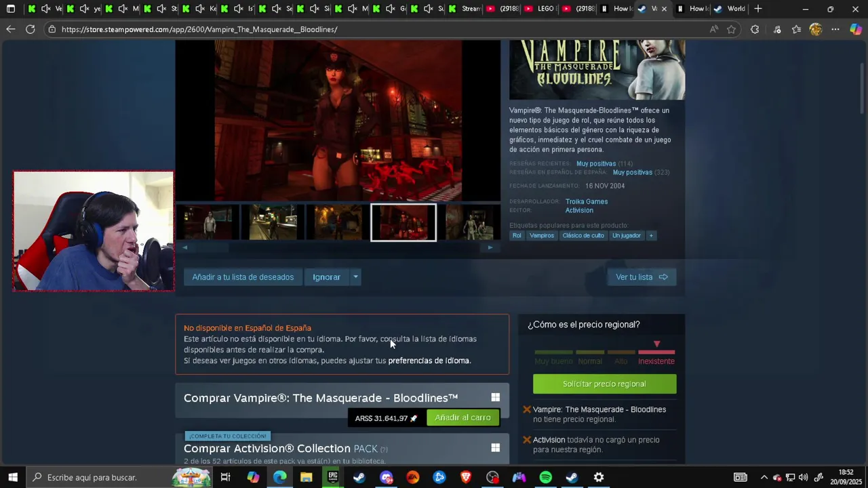
Task: Open a new browser tab
Action: pos(758,9)
